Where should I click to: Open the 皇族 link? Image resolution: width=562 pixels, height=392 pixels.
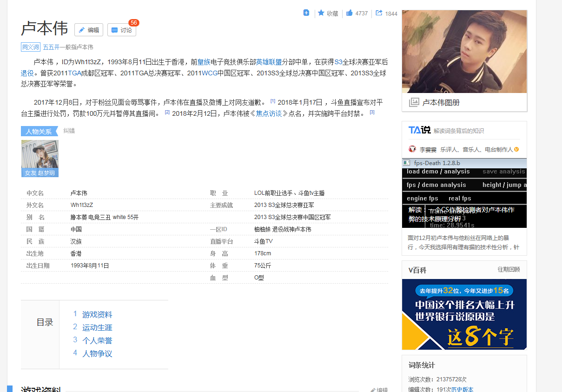[x=204, y=62]
